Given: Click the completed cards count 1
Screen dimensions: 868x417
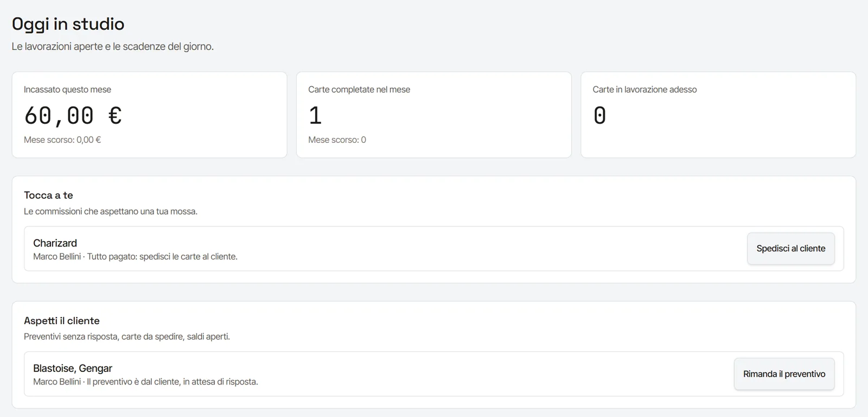Looking at the screenshot, I should 315,116.
